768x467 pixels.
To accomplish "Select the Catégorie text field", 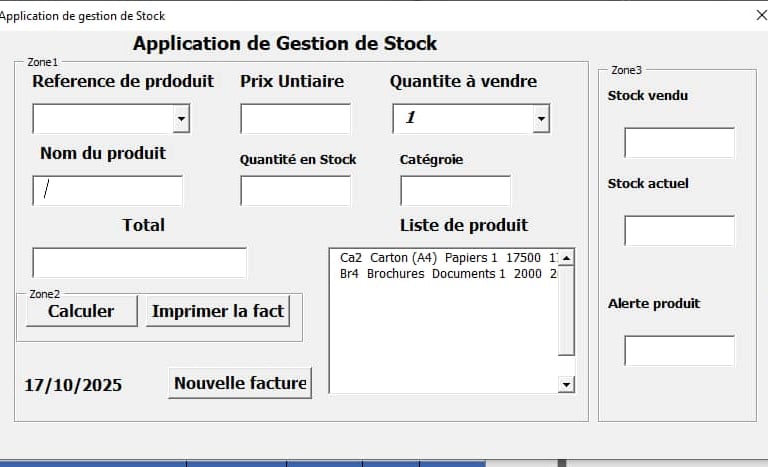I will [455, 190].
